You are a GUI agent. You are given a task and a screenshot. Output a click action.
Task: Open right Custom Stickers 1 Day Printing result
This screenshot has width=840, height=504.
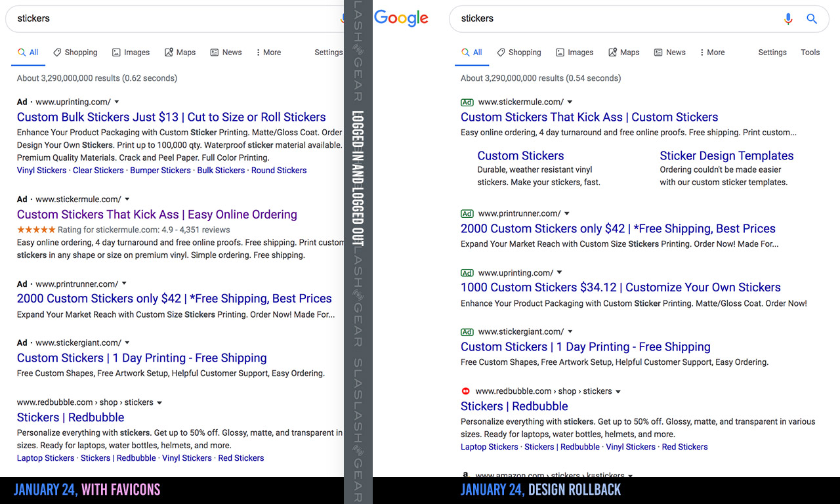click(x=585, y=347)
